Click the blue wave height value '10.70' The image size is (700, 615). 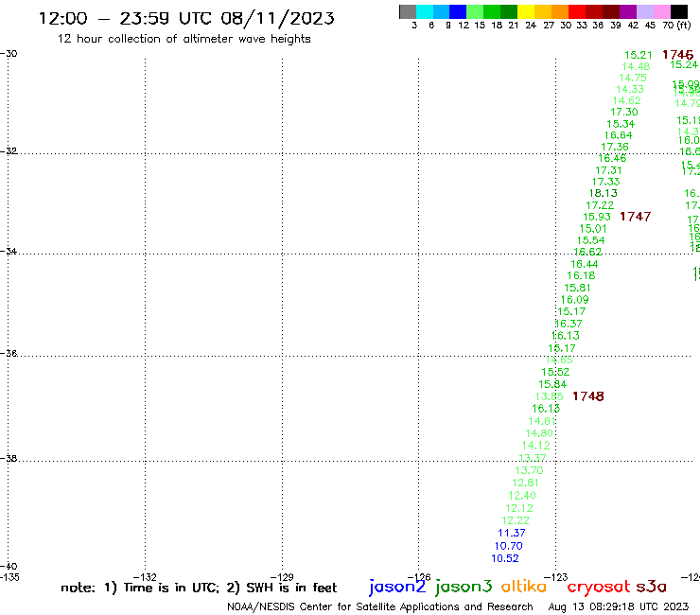tap(509, 546)
